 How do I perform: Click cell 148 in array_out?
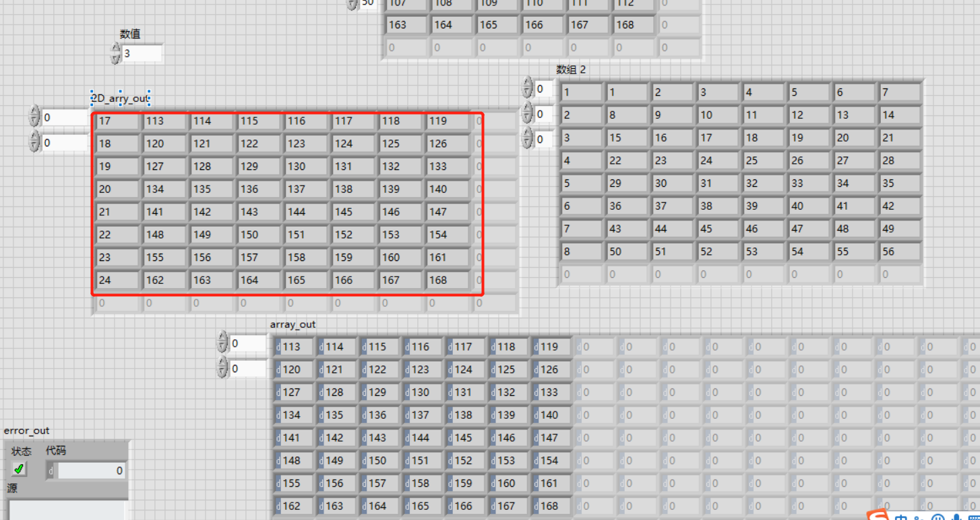295,461
